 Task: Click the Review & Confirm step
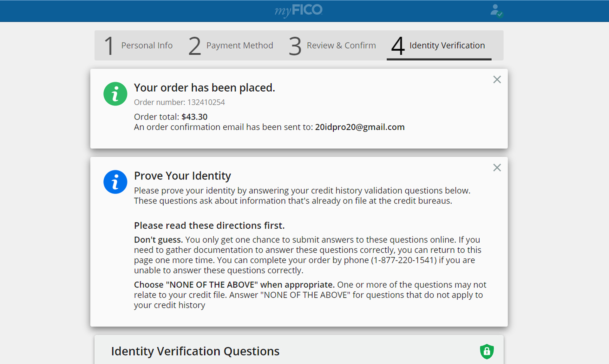point(341,45)
